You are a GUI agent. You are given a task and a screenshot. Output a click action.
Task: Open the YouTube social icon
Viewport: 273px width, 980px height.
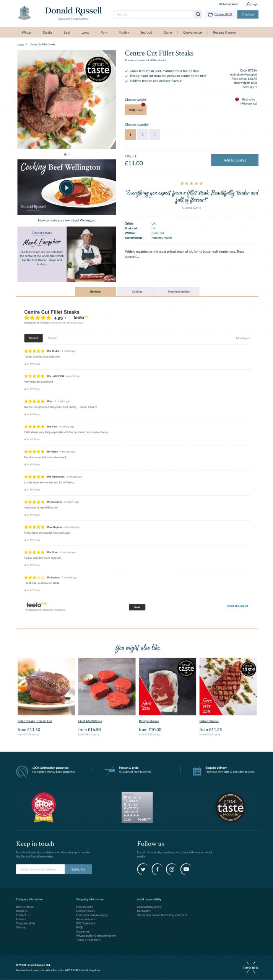click(186, 869)
